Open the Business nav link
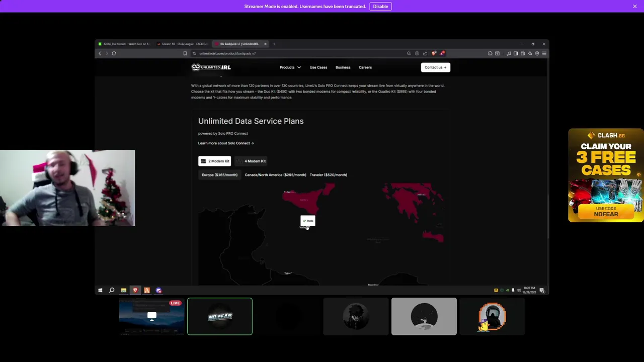Screen dimensions: 644x362 click(343, 67)
